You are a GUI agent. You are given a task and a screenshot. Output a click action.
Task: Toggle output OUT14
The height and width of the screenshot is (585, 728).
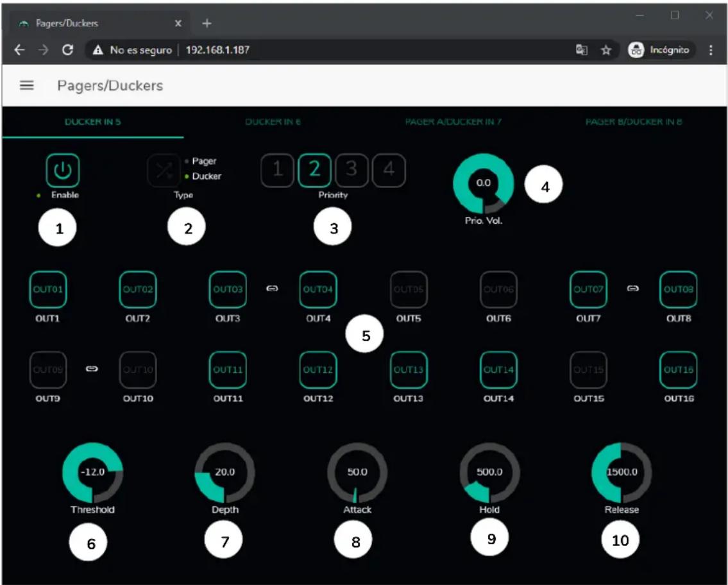point(498,370)
